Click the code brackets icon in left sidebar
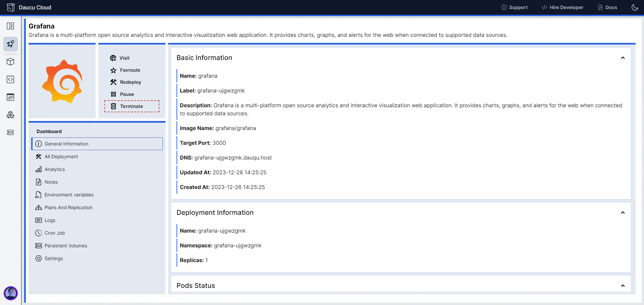This screenshot has width=644, height=305. click(x=10, y=79)
